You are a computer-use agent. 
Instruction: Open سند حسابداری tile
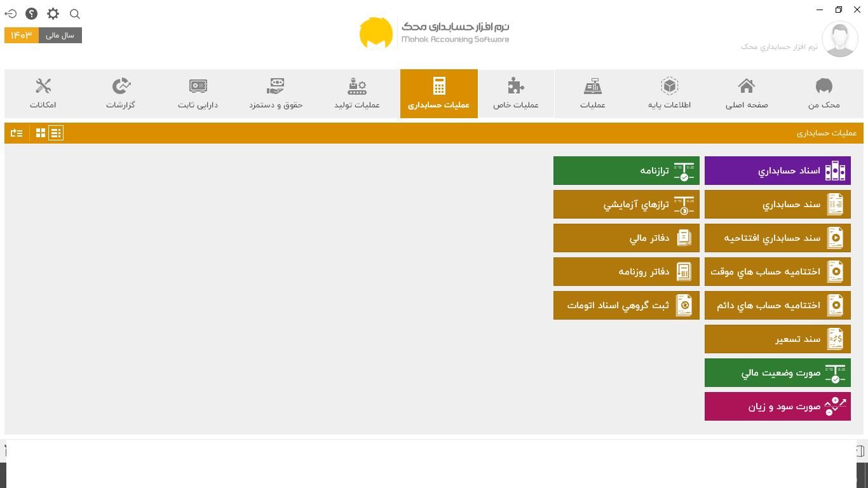pos(777,205)
